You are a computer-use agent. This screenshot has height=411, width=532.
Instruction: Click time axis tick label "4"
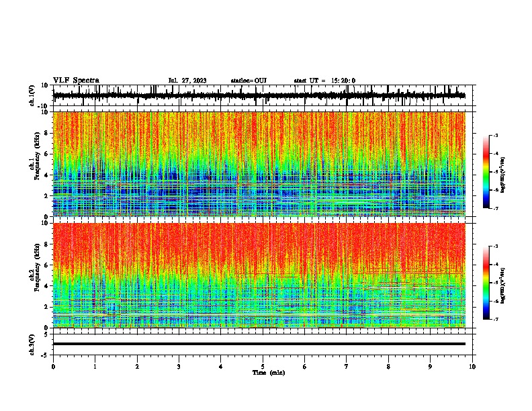(221, 367)
